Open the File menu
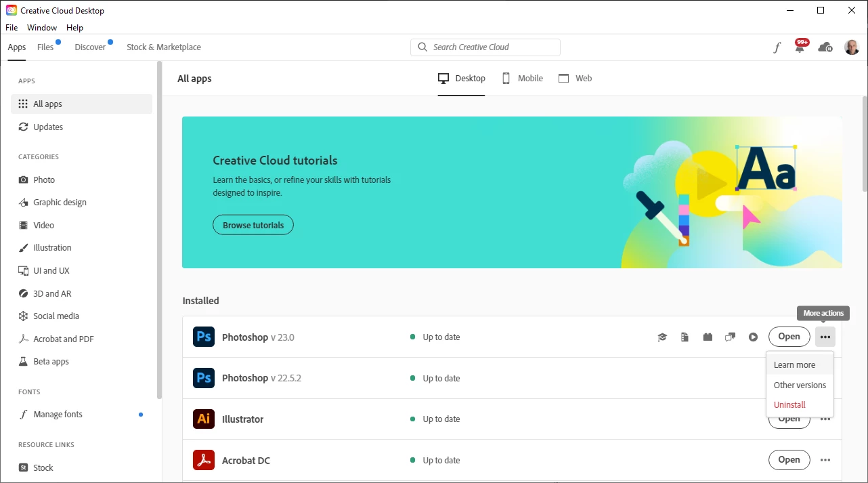The image size is (868, 483). point(12,28)
